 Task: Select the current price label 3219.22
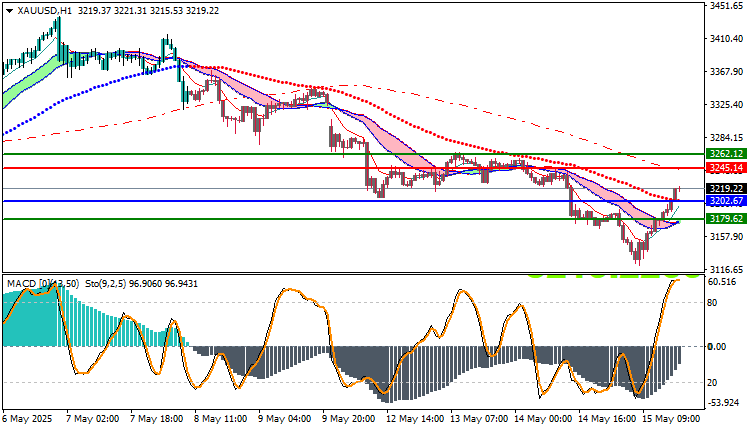click(x=726, y=188)
